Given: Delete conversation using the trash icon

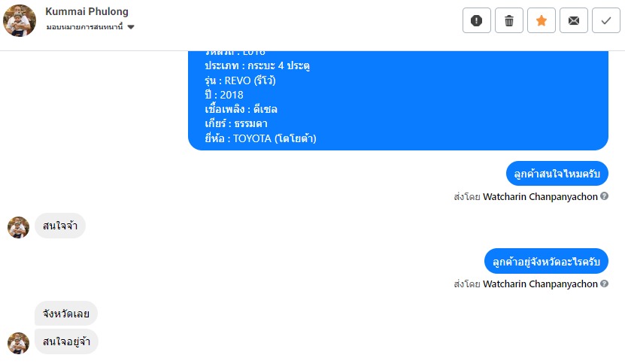Looking at the screenshot, I should 508,20.
